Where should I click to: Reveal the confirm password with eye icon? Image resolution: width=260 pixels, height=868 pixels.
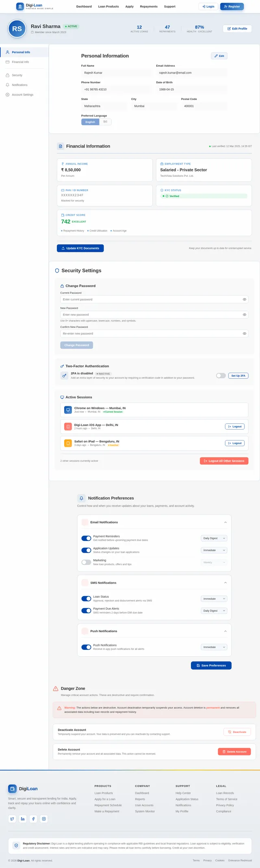[x=245, y=334]
